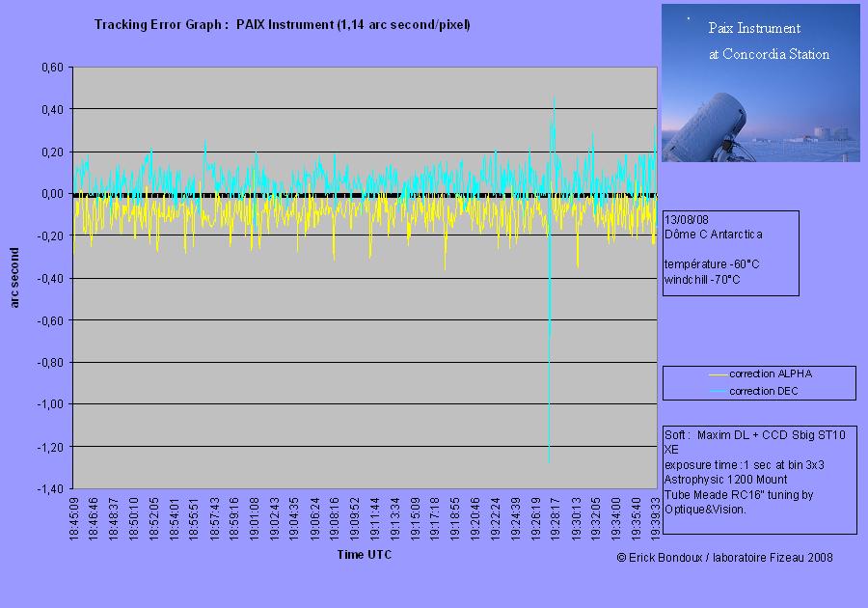Select the 'windchill -70°C' line
Viewport: 868px width, 608px height.
click(702, 280)
